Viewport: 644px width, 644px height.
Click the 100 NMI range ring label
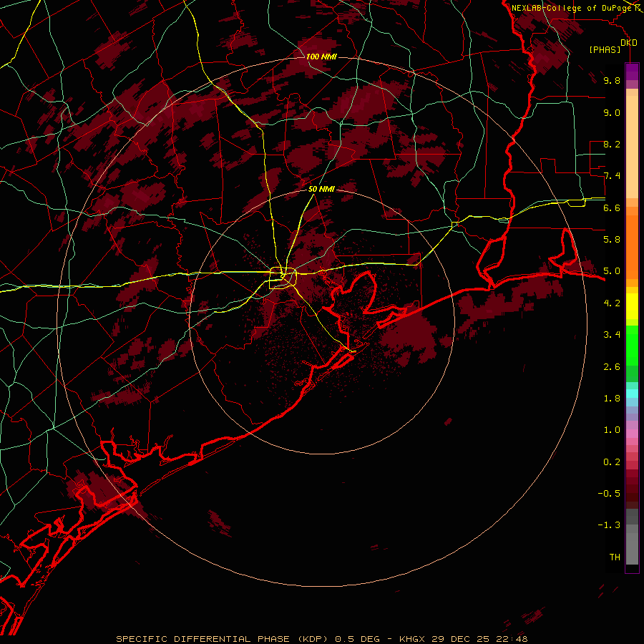pyautogui.click(x=321, y=57)
